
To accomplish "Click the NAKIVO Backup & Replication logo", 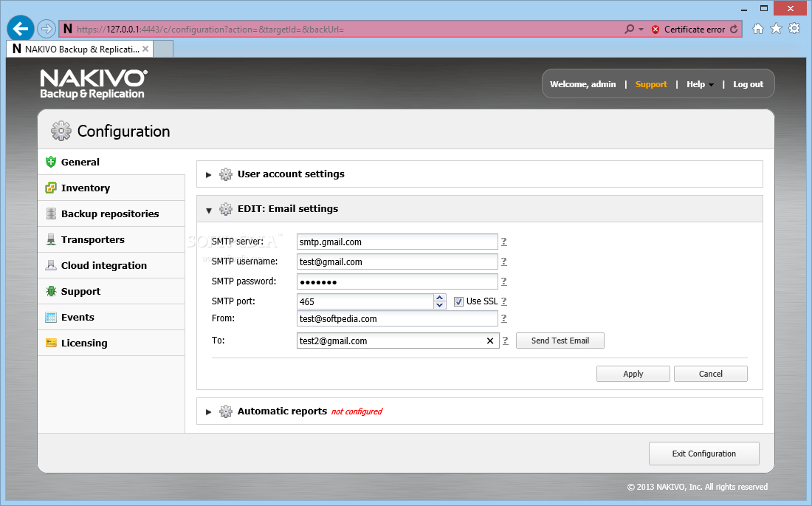I will tap(93, 83).
